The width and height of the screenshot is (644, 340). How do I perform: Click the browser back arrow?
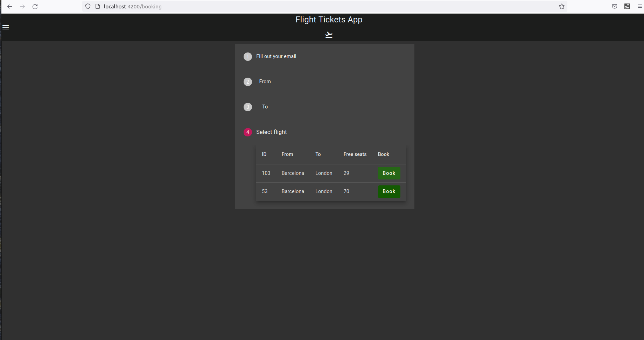coord(10,6)
